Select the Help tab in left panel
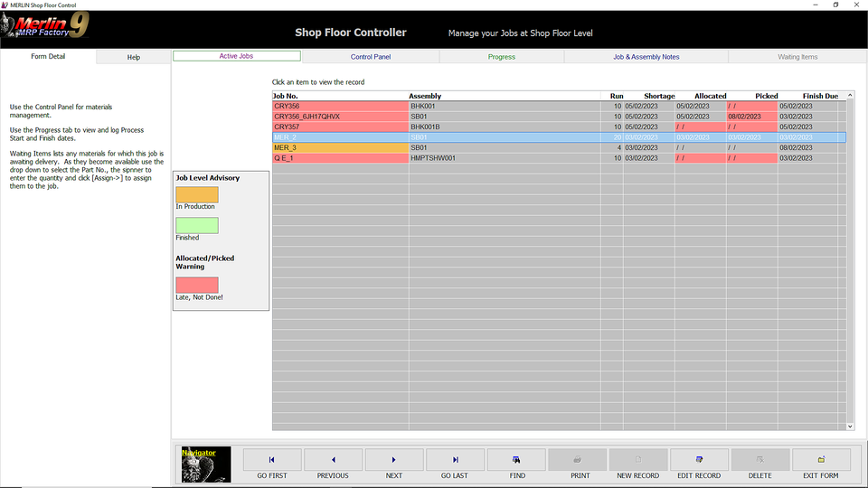 pyautogui.click(x=134, y=57)
